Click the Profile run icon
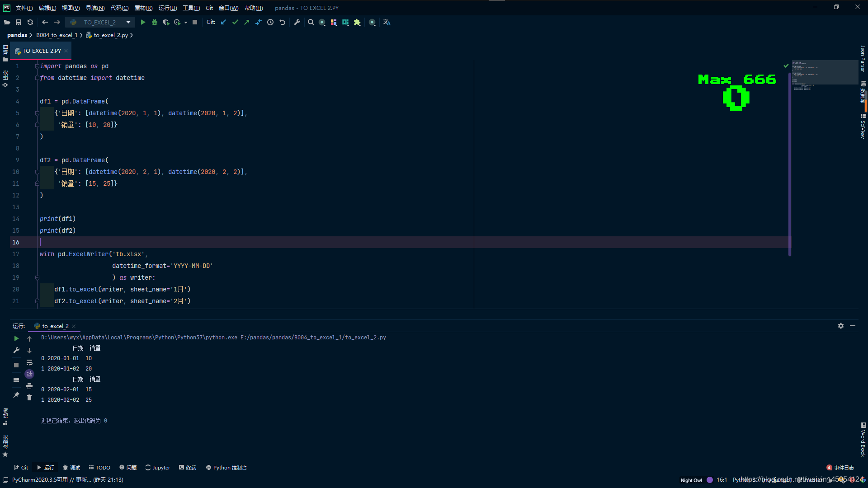This screenshot has width=868, height=488. 177,22
